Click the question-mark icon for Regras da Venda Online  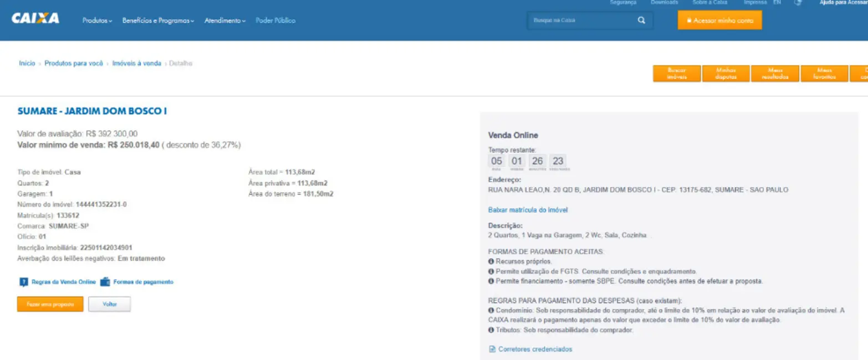click(x=24, y=282)
